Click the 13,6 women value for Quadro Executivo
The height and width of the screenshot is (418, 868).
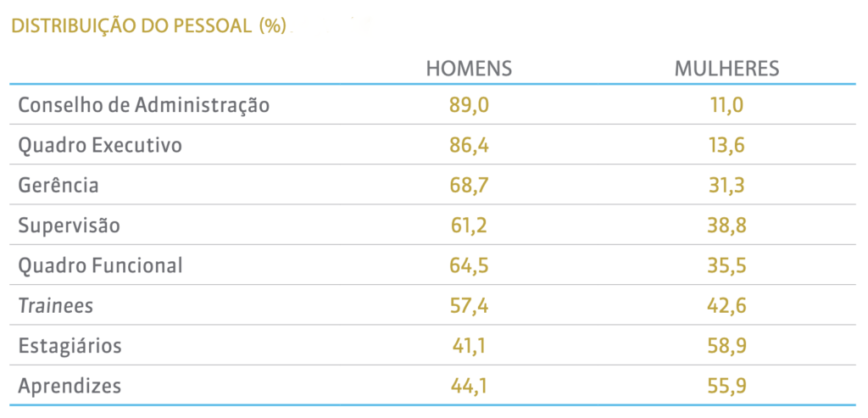pyautogui.click(x=727, y=145)
